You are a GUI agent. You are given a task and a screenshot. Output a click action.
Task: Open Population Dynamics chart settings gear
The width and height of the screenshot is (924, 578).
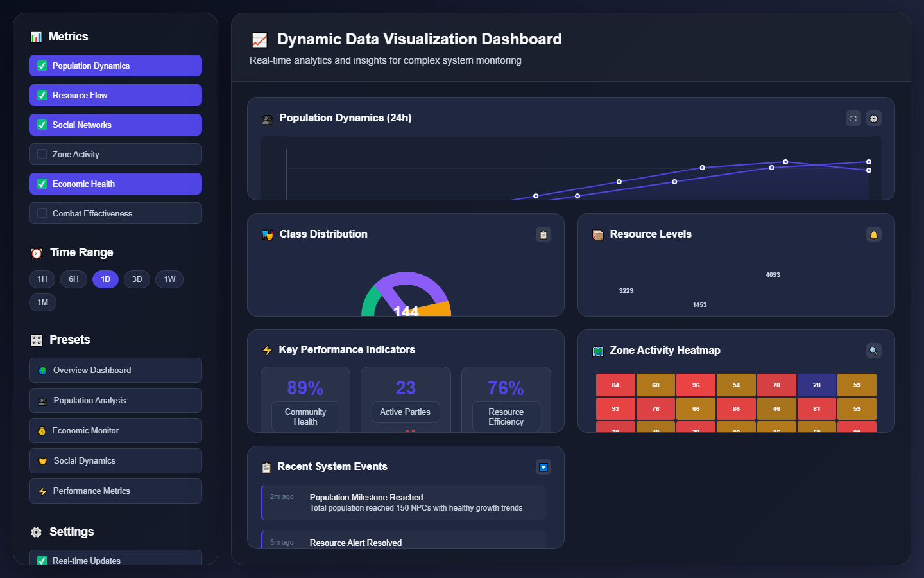point(874,118)
